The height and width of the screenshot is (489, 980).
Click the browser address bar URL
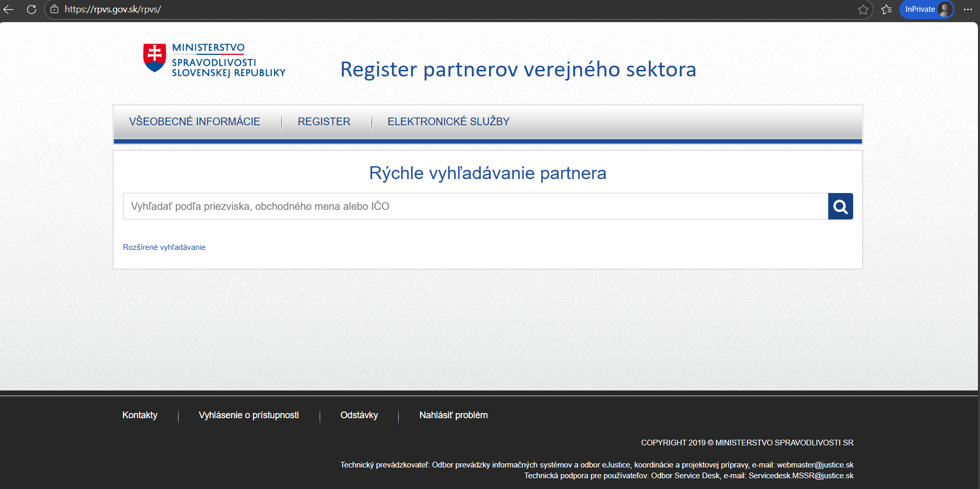pyautogui.click(x=113, y=9)
